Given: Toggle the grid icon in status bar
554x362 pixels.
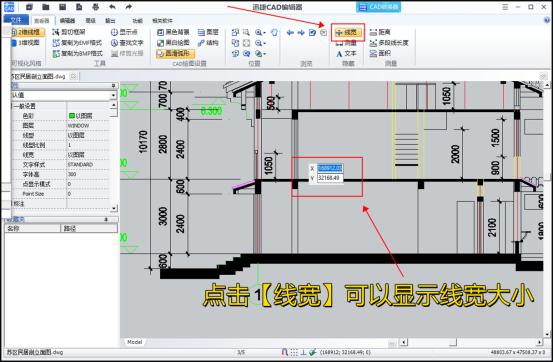Looking at the screenshot, I should pos(294,352).
